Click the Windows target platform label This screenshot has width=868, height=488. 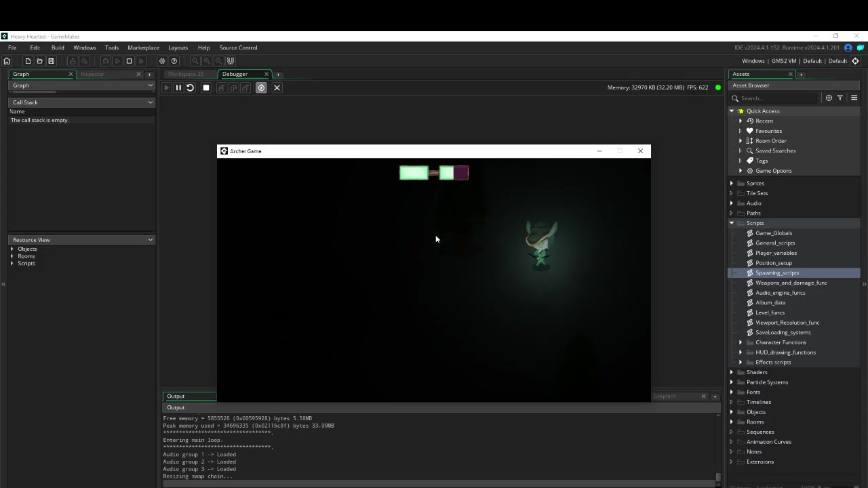point(753,61)
